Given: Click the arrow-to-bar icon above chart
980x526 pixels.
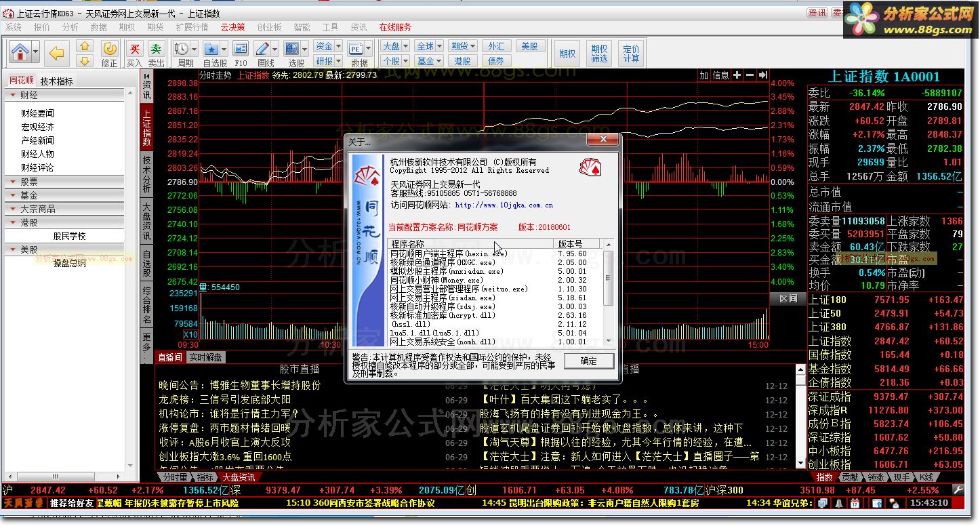Looking at the screenshot, I should click(762, 75).
